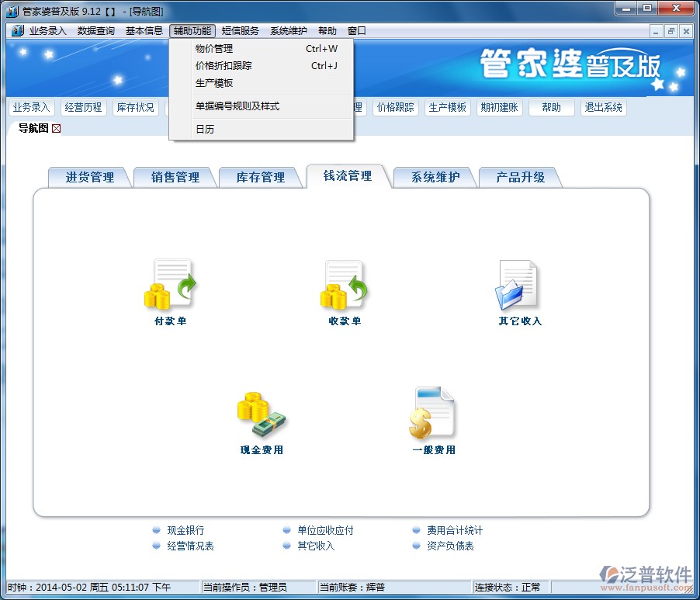This screenshot has width=700, height=600.
Task: Close the 导航图 tab with red X
Action: [x=56, y=129]
